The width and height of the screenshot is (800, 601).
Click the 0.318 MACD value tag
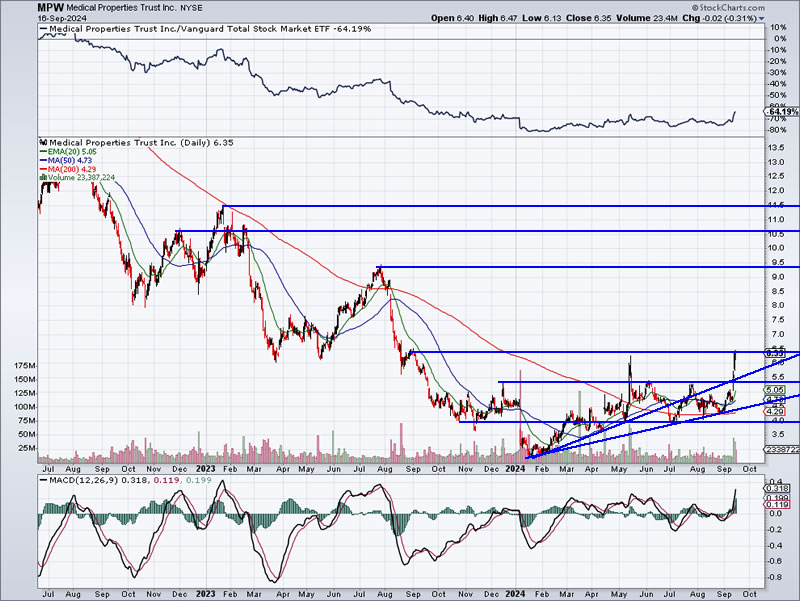777,488
